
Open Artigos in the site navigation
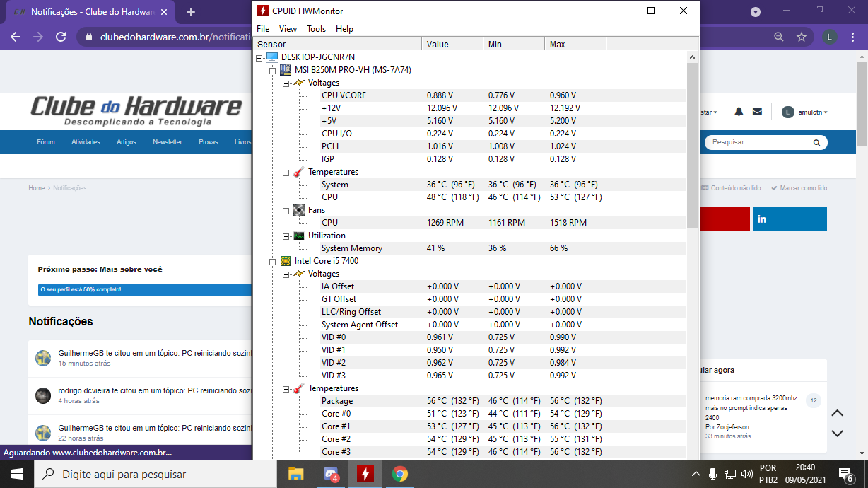coord(127,142)
